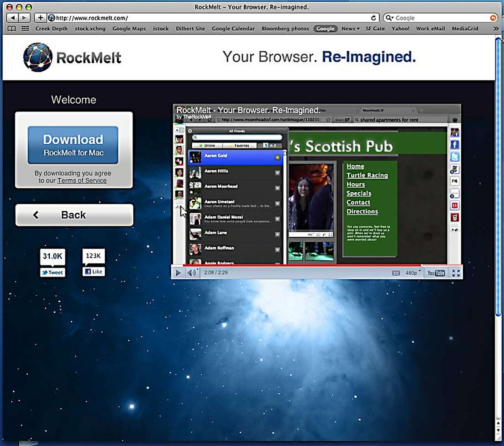Toggle the favorite star next to Aaron Gold
Viewport: 504px width, 446px height.
click(x=277, y=158)
